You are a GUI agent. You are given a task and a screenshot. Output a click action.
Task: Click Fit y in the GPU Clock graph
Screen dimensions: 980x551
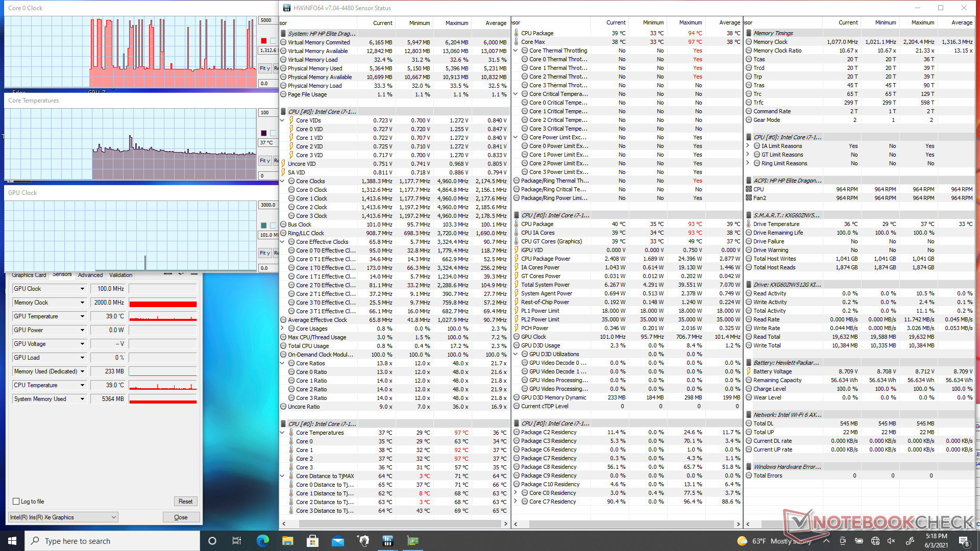click(264, 253)
